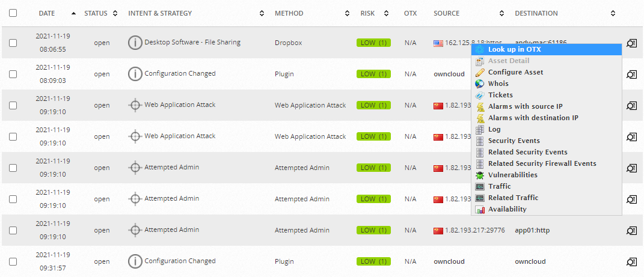
Task: Click the pencil icon for Configure Asset
Action: 480,72
